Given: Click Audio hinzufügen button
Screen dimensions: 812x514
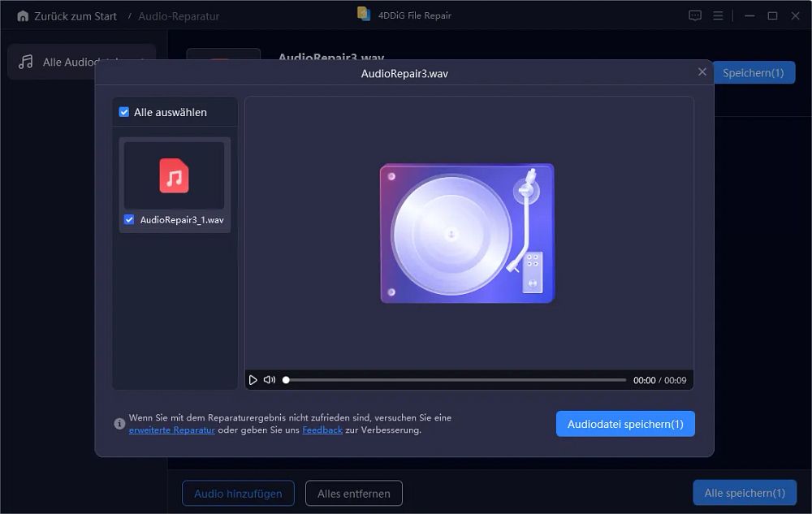Looking at the screenshot, I should (x=238, y=494).
